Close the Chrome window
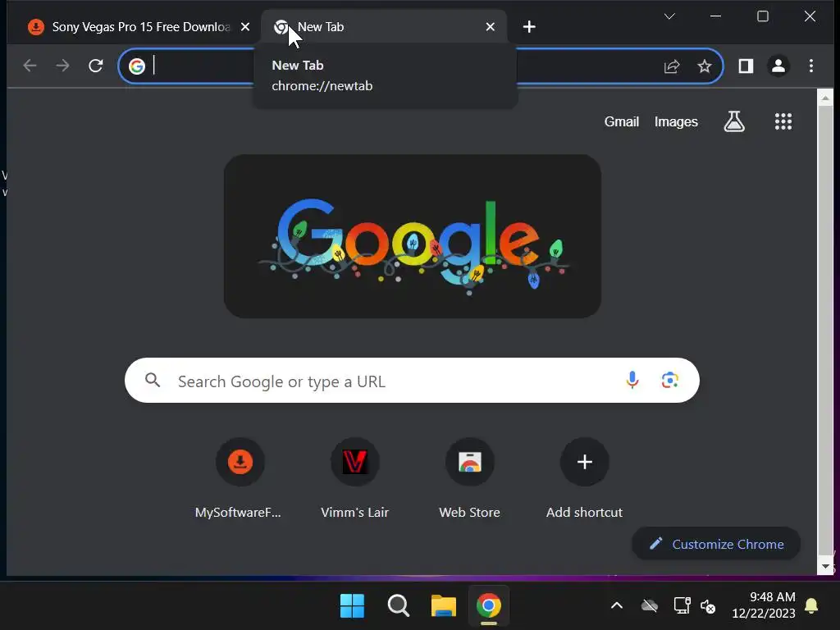 (x=810, y=16)
